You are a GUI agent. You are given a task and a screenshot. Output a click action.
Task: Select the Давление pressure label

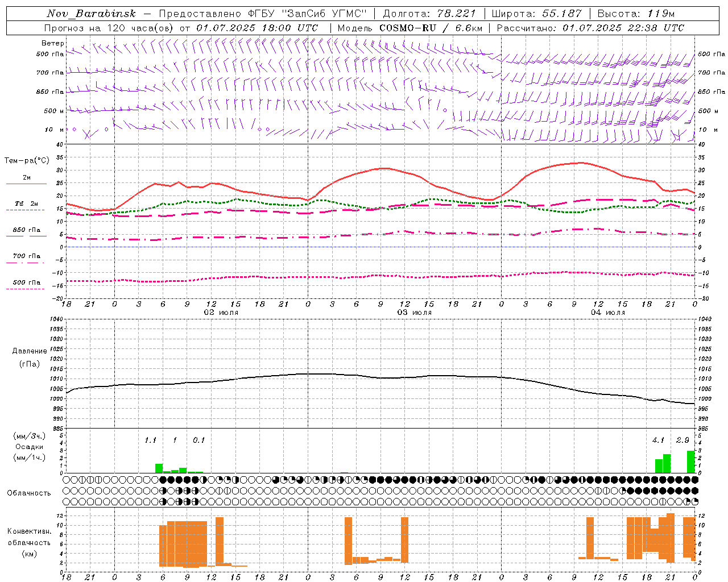tap(30, 351)
